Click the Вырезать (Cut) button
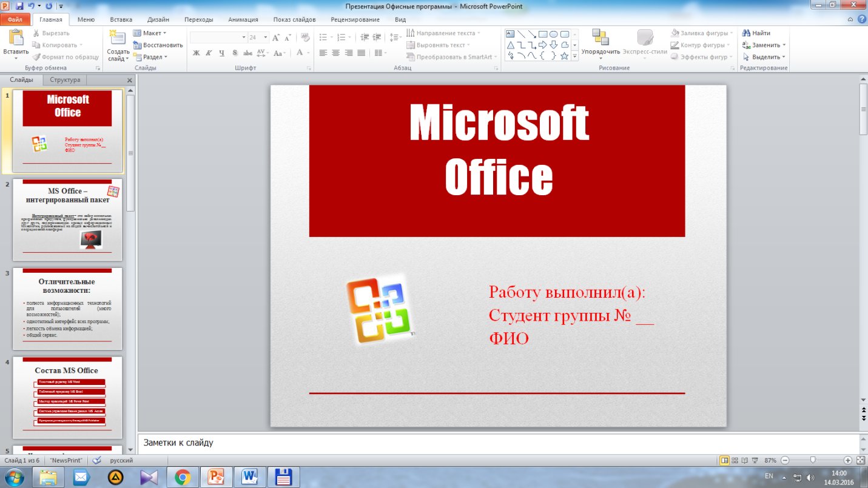This screenshot has width=868, height=488. (51, 33)
